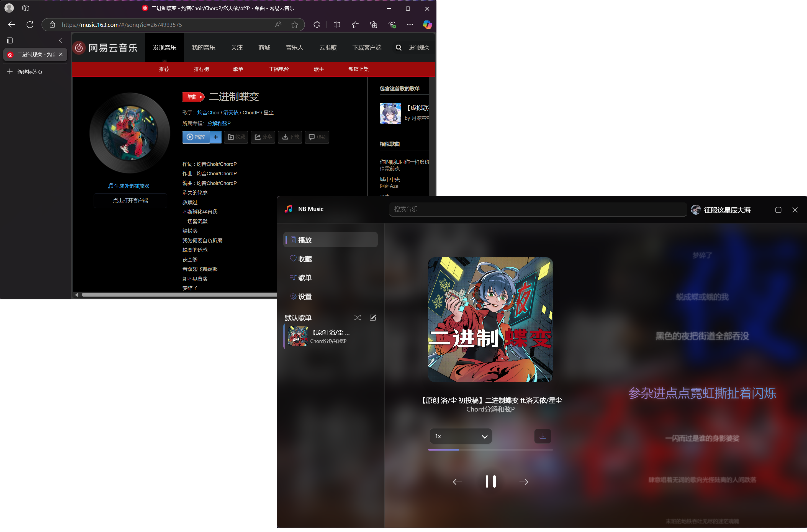Open the comments (64) button

[x=317, y=137]
